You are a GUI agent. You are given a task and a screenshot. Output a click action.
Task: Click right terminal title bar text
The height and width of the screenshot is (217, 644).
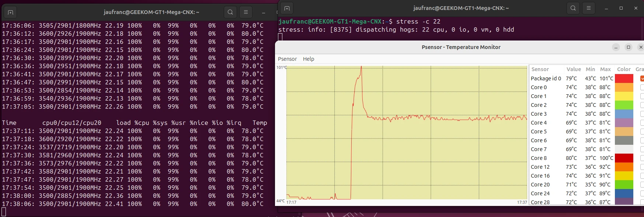[461, 8]
